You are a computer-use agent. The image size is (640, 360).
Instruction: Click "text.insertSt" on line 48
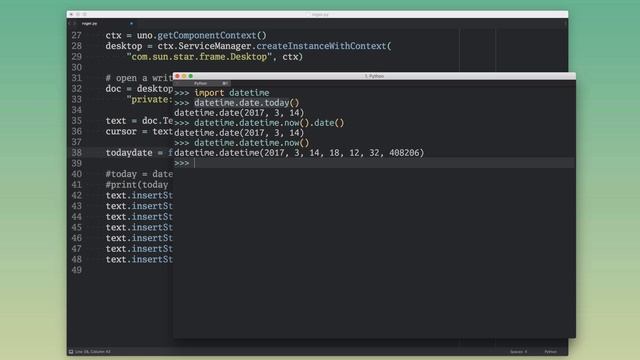(x=139, y=259)
